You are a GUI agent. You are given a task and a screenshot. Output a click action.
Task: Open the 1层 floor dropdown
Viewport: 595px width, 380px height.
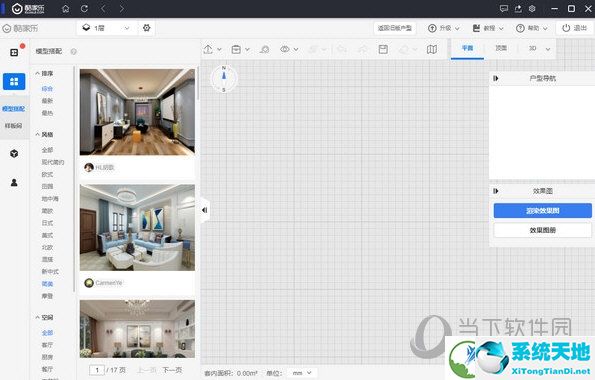point(107,28)
